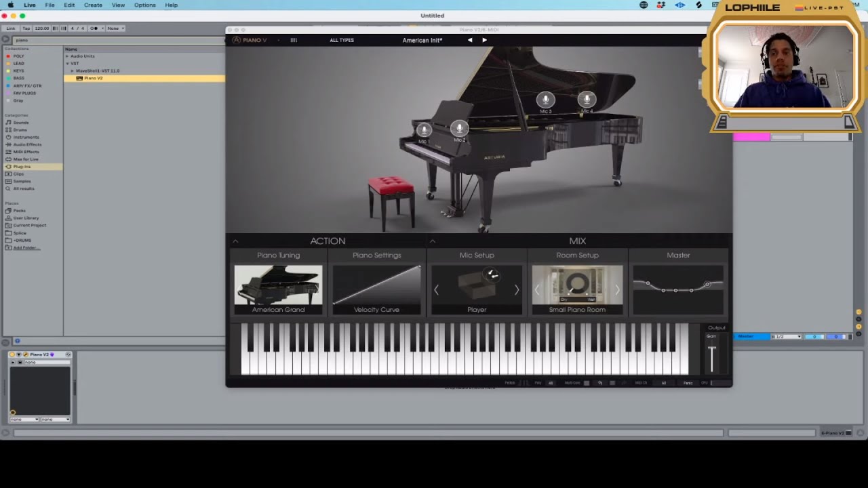868x488 pixels.
Task: Click the Mic 1 microphone icon
Action: click(424, 129)
